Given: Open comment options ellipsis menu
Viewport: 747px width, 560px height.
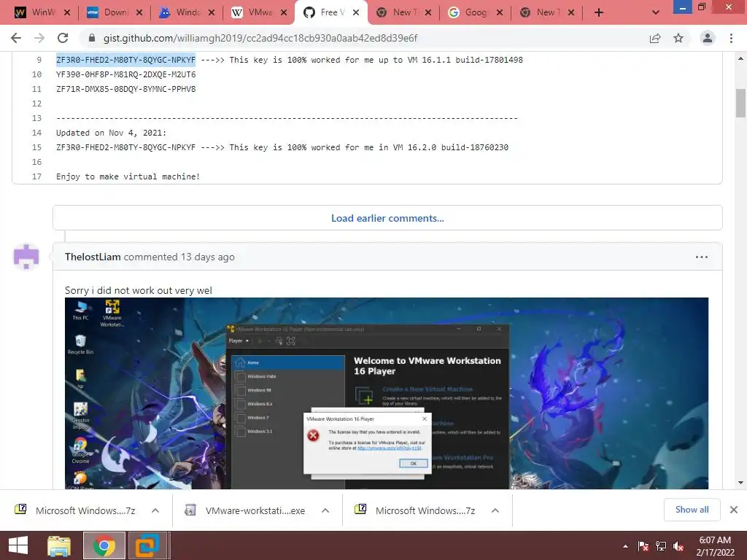Looking at the screenshot, I should point(701,257).
